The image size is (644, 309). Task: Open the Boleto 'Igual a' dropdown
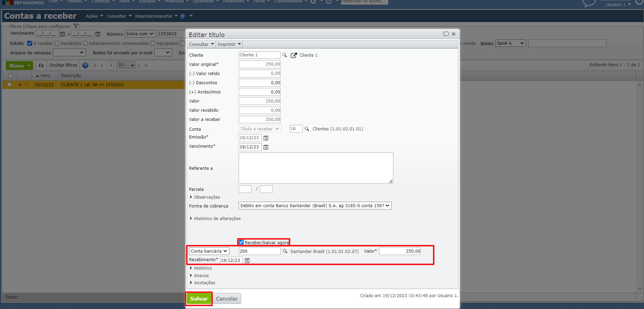coord(511,43)
